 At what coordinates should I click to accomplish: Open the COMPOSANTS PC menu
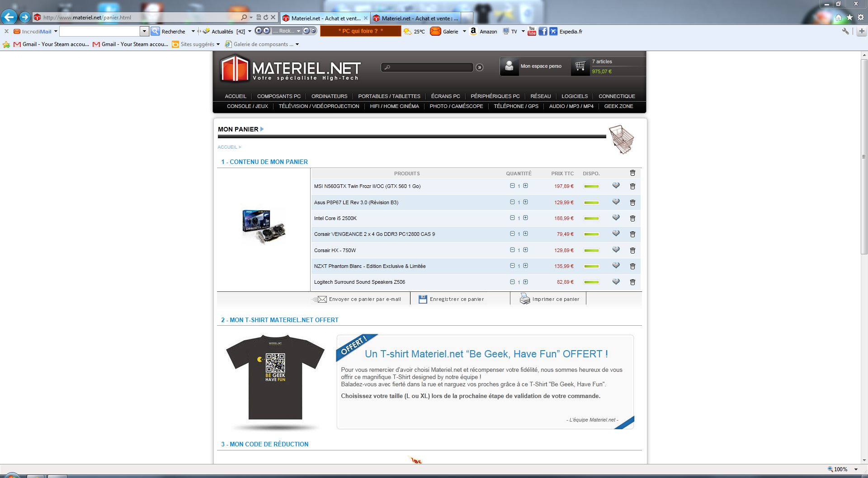tap(278, 96)
